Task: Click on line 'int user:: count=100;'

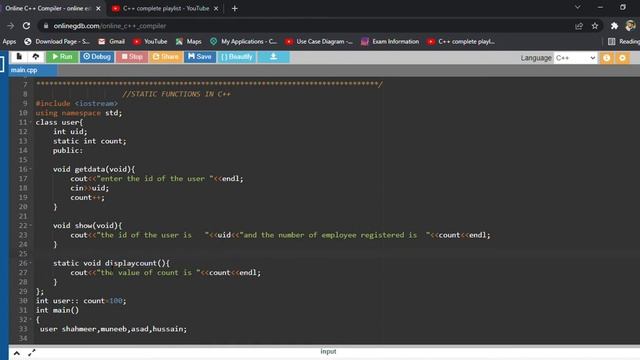Action: [x=81, y=301]
